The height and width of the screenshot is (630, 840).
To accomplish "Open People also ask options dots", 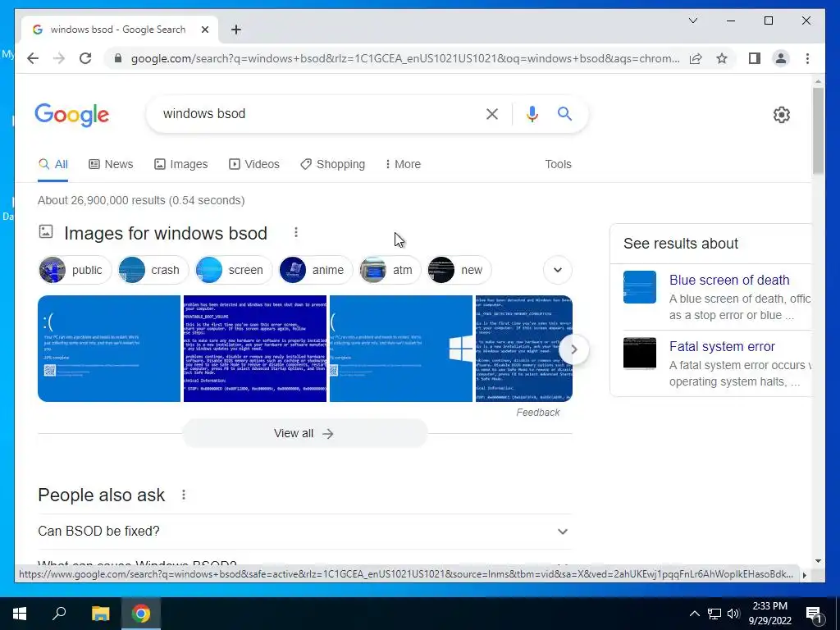I will point(183,495).
